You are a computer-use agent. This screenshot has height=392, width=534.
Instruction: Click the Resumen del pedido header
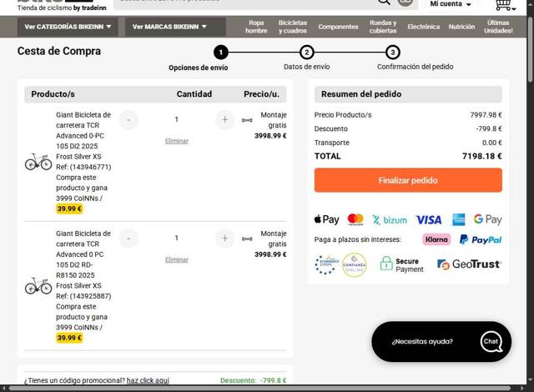[408, 94]
